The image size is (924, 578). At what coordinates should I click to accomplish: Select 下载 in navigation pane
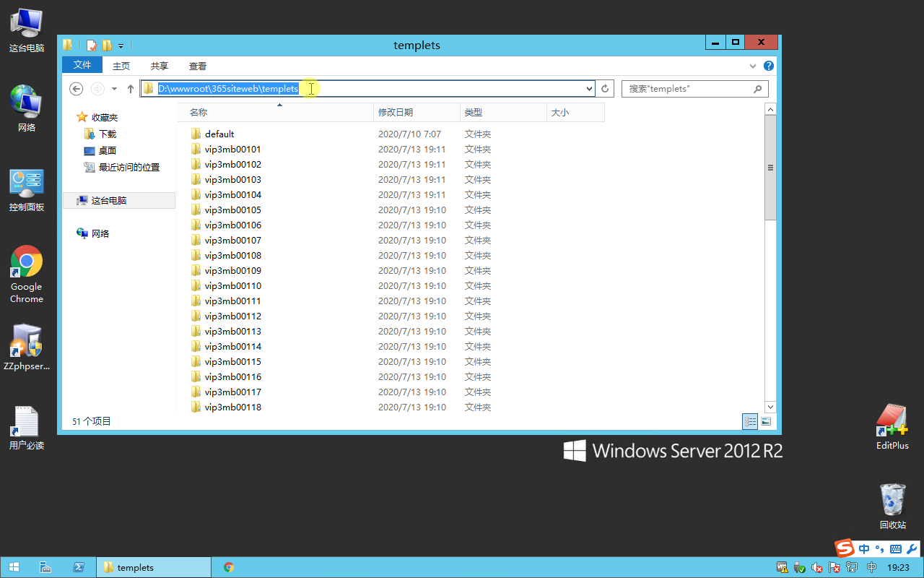click(107, 134)
